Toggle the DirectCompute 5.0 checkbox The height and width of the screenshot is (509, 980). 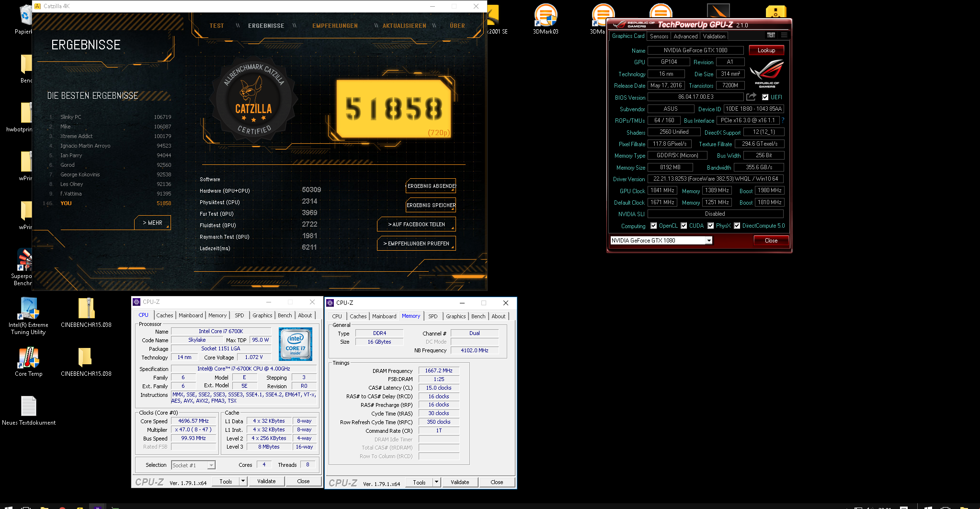click(737, 226)
